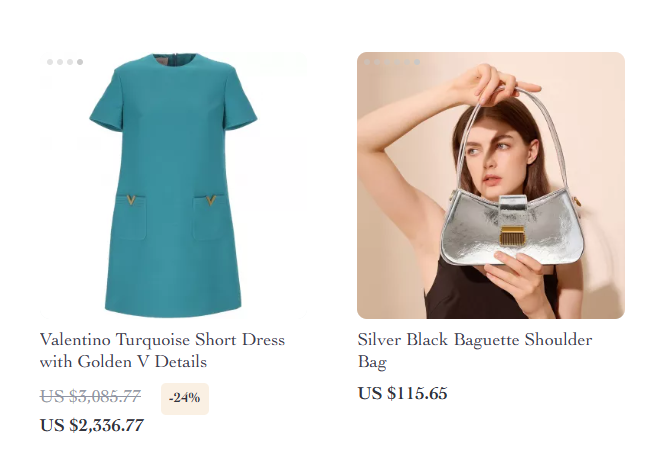The height and width of the screenshot is (468, 665).
Task: Click the US $115.65 bag price
Action: click(x=402, y=393)
